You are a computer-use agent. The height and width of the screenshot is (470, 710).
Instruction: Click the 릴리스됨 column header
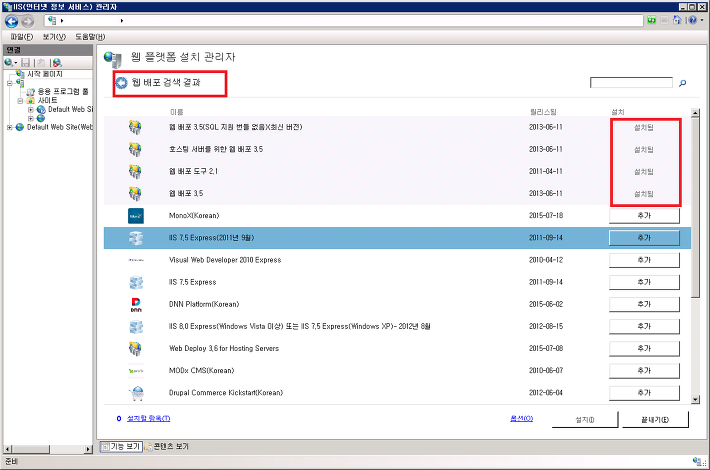click(x=543, y=112)
